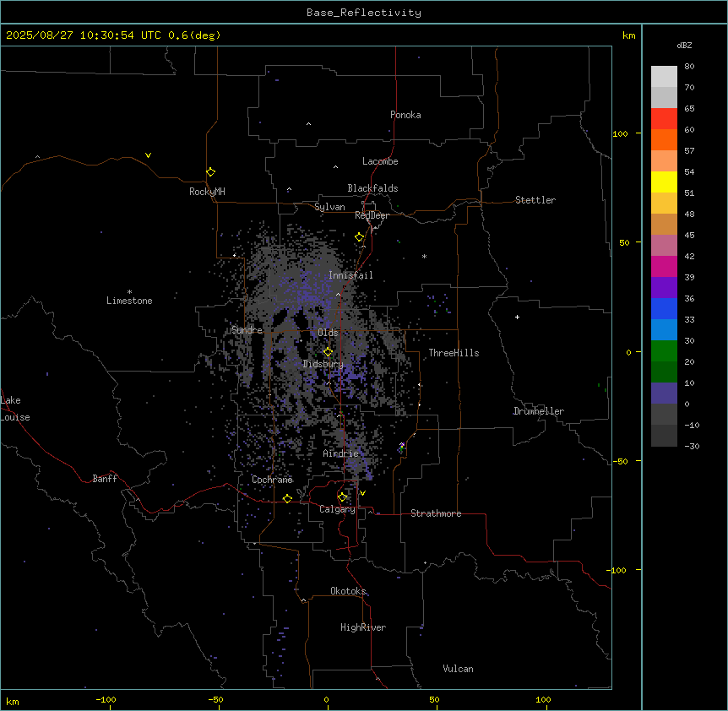Click the Vulcan town label
This screenshot has width=728, height=711.
[458, 669]
